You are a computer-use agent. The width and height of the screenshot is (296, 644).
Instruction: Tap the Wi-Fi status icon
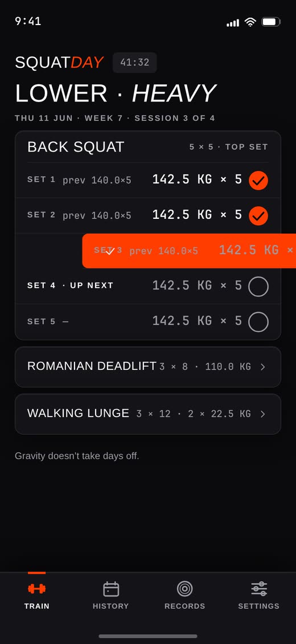(x=250, y=22)
